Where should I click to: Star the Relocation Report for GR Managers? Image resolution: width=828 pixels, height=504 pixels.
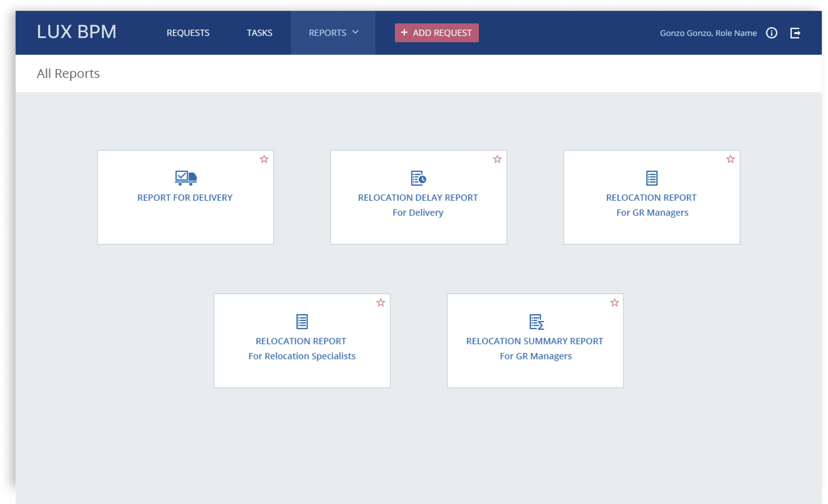(x=730, y=159)
